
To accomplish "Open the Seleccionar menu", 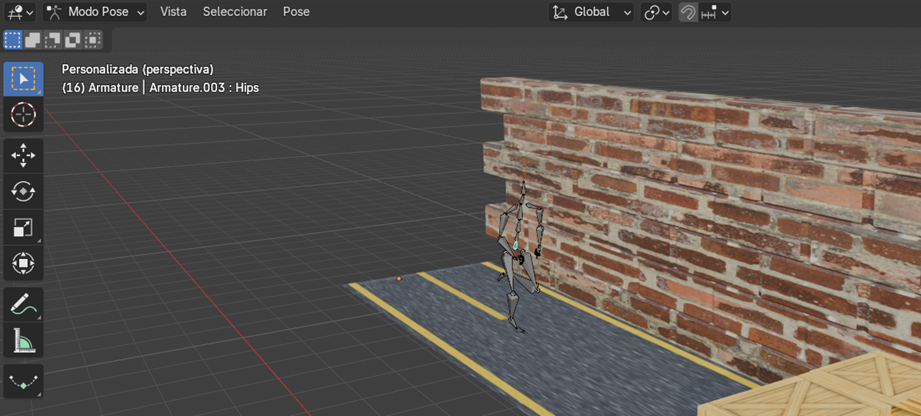I will click(x=234, y=12).
